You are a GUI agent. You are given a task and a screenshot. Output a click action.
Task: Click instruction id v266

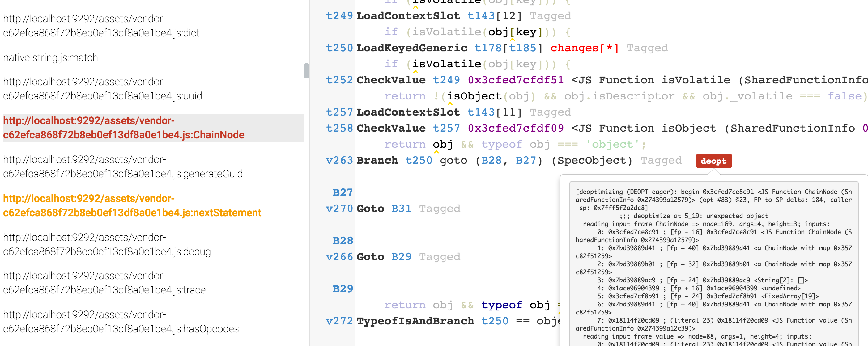tap(339, 256)
